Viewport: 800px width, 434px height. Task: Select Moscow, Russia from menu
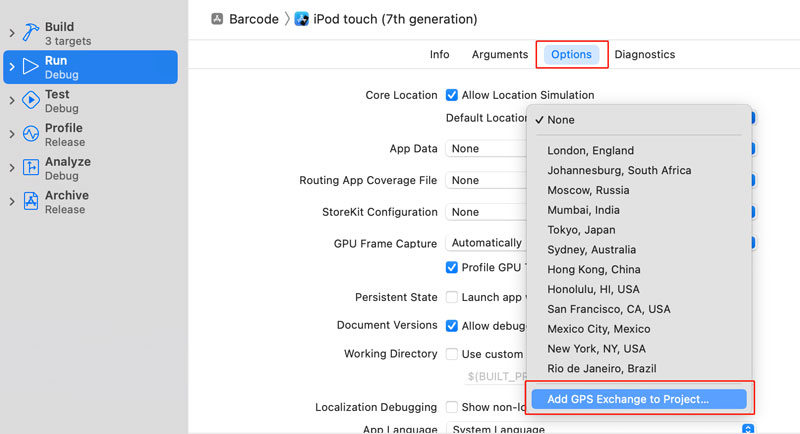(x=639, y=190)
